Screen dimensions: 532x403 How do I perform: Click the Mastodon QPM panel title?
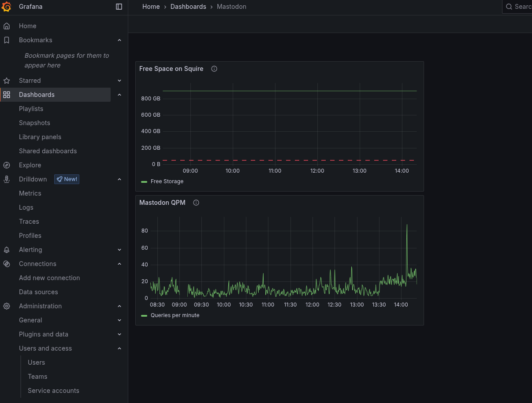[x=162, y=203]
